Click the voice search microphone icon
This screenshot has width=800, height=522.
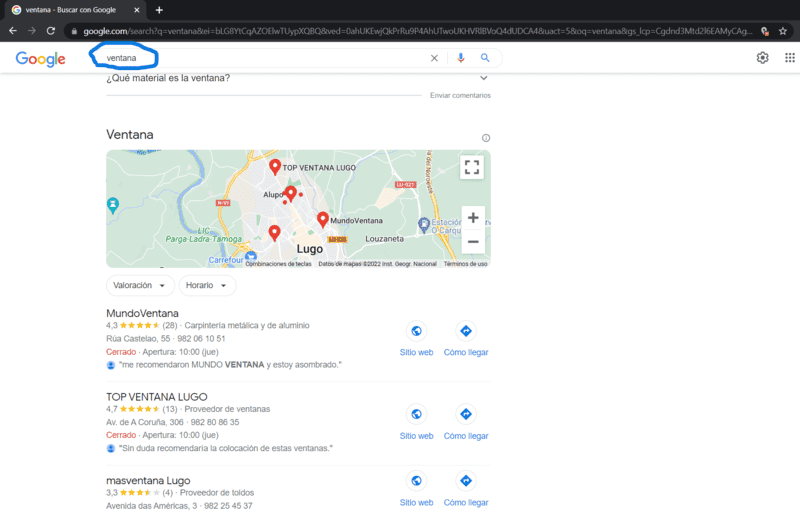(x=461, y=58)
